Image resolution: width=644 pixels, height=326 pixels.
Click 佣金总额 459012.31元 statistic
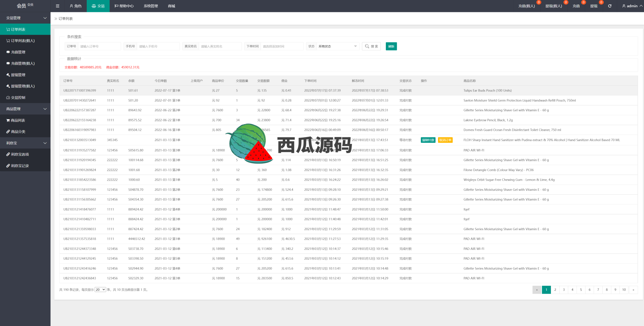(x=123, y=67)
